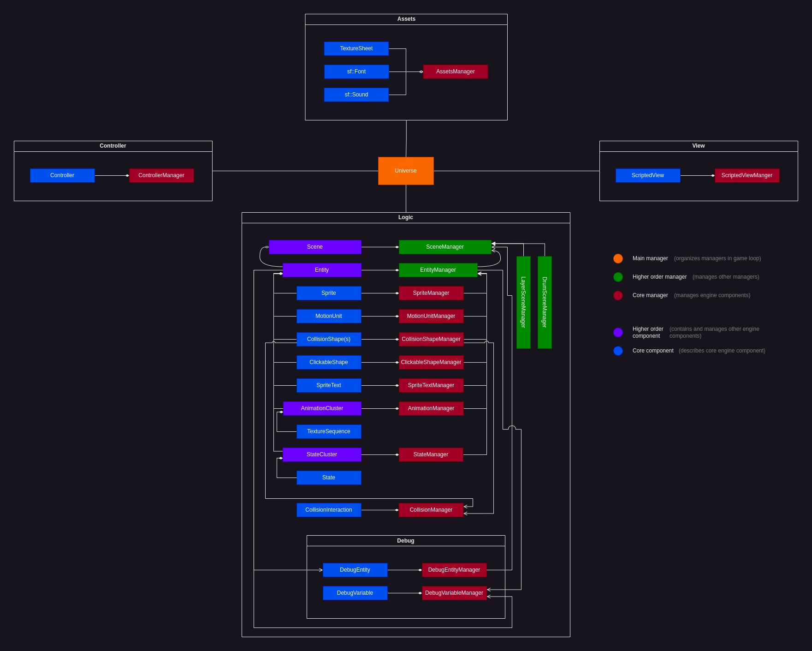
Task: Select the Debug group header
Action: pos(405,541)
